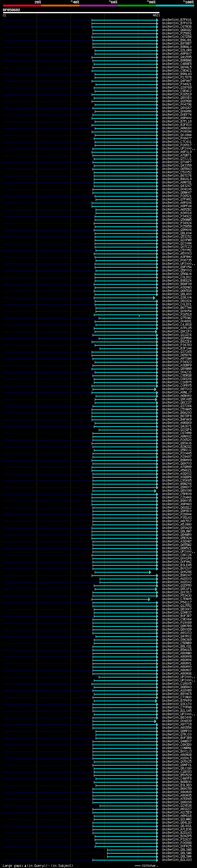Viewport: 197px width, 868px height.
Task: Select hit label UniRef100_P04796
Action: pos(177,104)
